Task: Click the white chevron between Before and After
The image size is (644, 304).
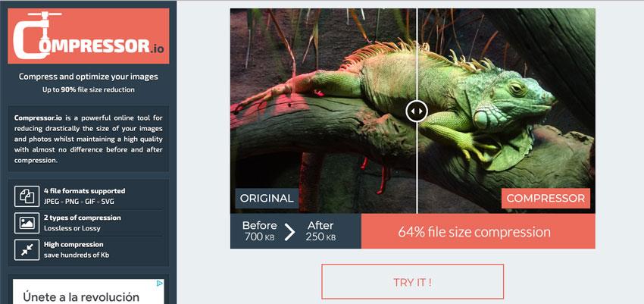Action: point(290,232)
